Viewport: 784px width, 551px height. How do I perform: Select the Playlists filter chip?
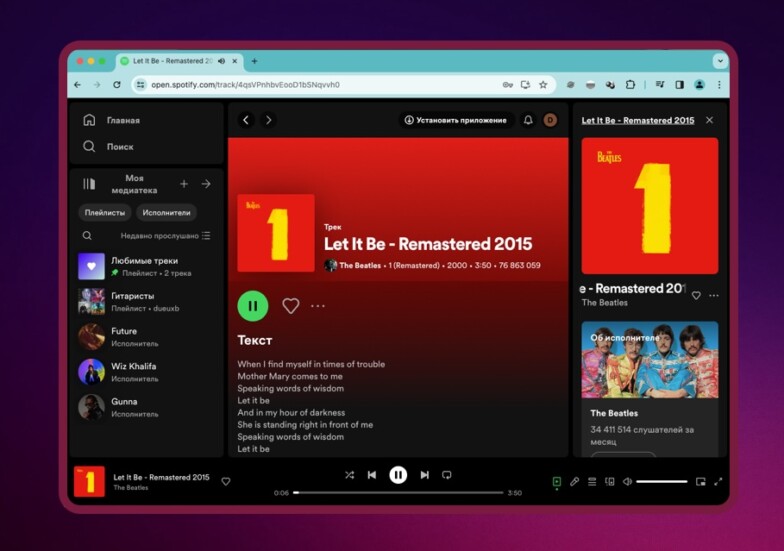pos(105,212)
